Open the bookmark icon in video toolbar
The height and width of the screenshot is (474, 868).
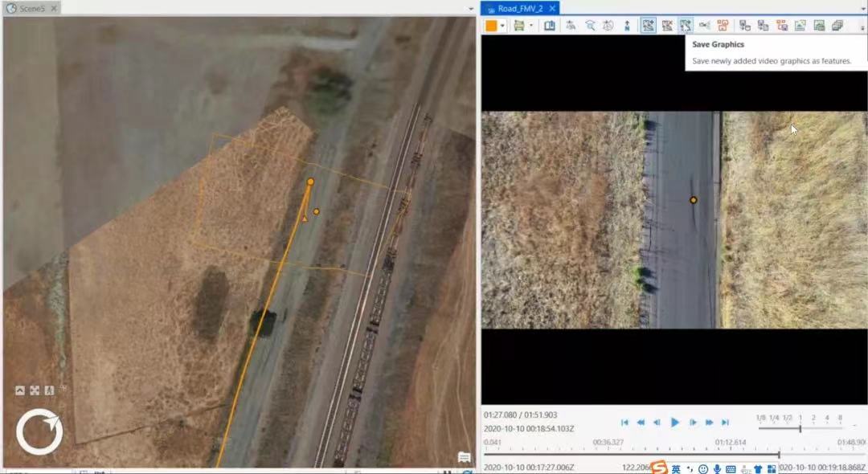pyautogui.click(x=550, y=26)
